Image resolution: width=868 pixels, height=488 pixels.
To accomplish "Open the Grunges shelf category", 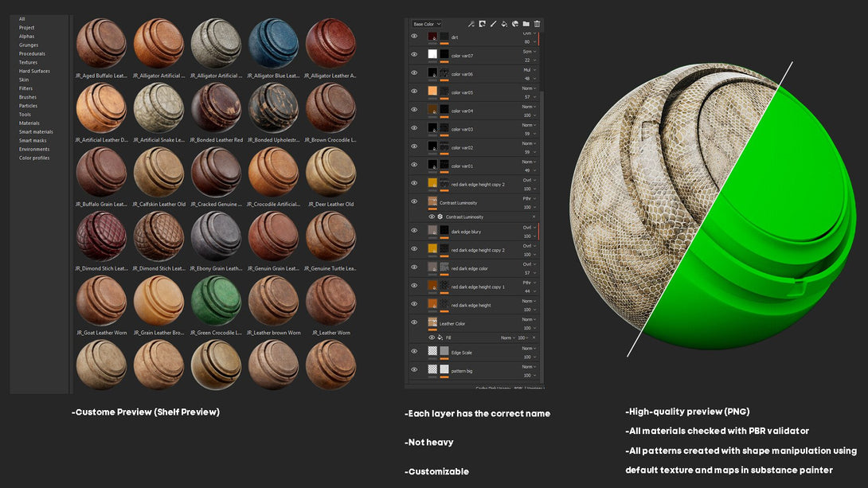I will [x=29, y=45].
